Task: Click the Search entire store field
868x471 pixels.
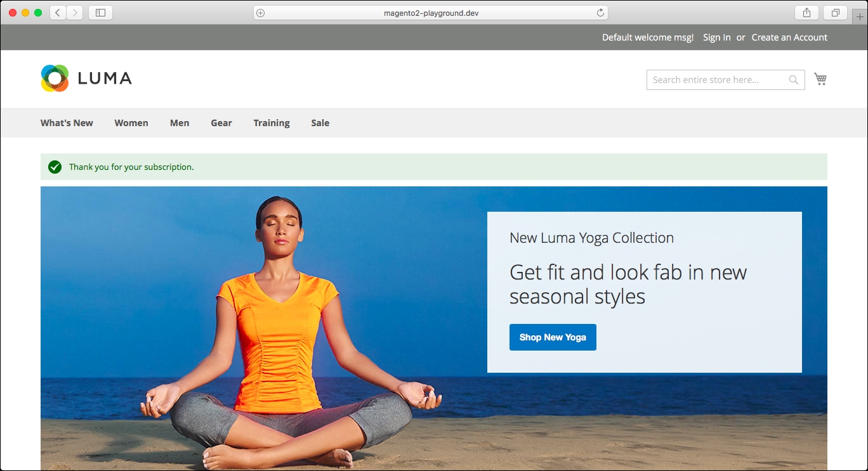Action: [x=726, y=80]
